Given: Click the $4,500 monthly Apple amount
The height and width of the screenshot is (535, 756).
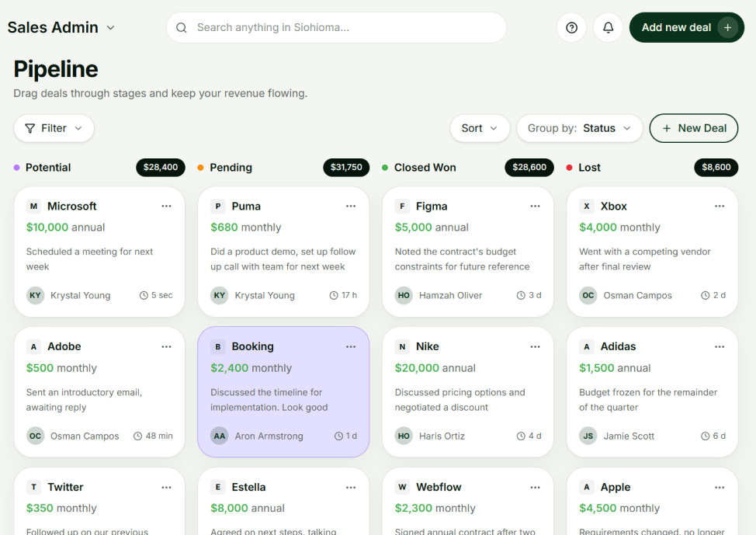Looking at the screenshot, I should click(619, 508).
